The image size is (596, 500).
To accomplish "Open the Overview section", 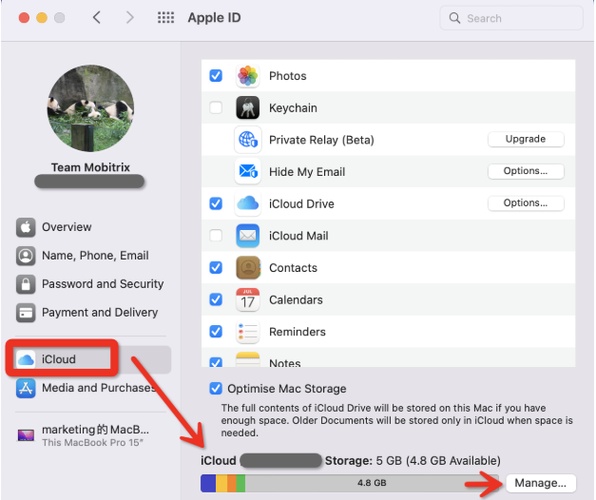I will (91, 227).
